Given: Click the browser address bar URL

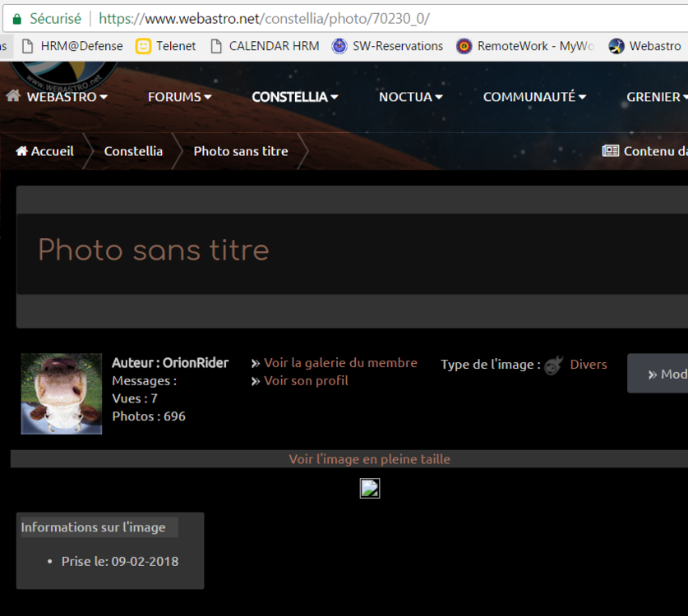Looking at the screenshot, I should pos(264,19).
